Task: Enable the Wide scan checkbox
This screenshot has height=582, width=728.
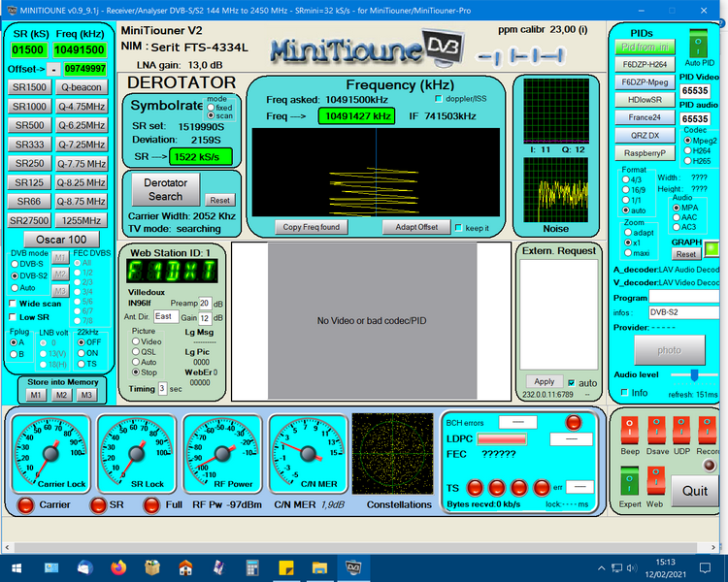Action: (x=13, y=304)
